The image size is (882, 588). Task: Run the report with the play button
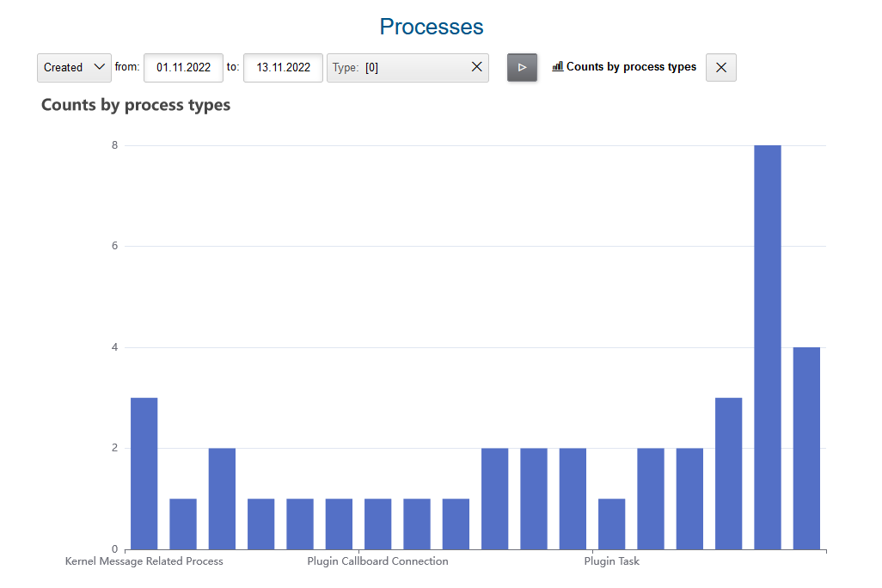(x=522, y=68)
